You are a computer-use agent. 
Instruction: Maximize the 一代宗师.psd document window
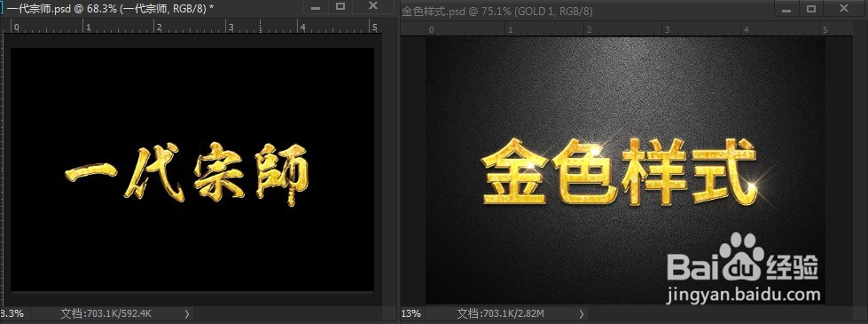pyautogui.click(x=340, y=7)
